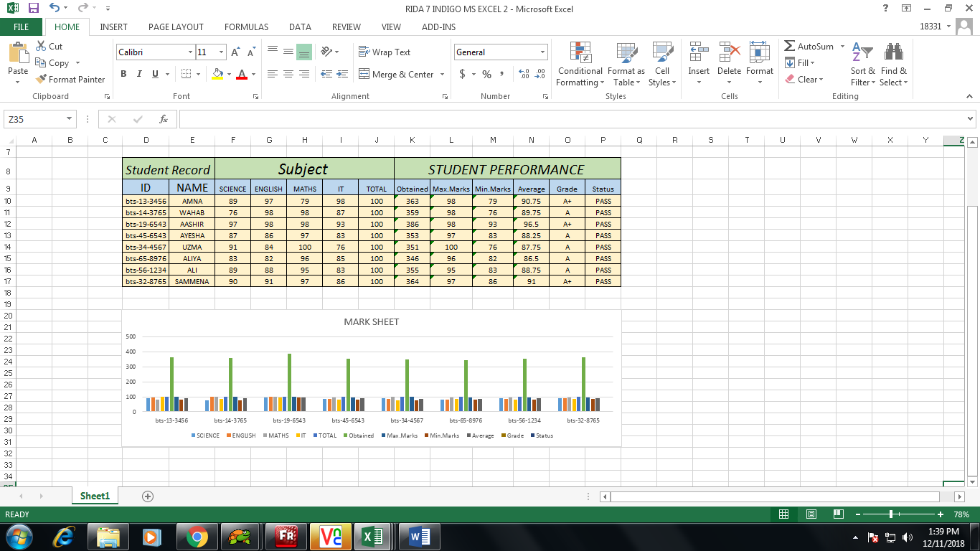Viewport: 980px width, 551px height.
Task: Toggle bold formatting
Action: click(123, 73)
